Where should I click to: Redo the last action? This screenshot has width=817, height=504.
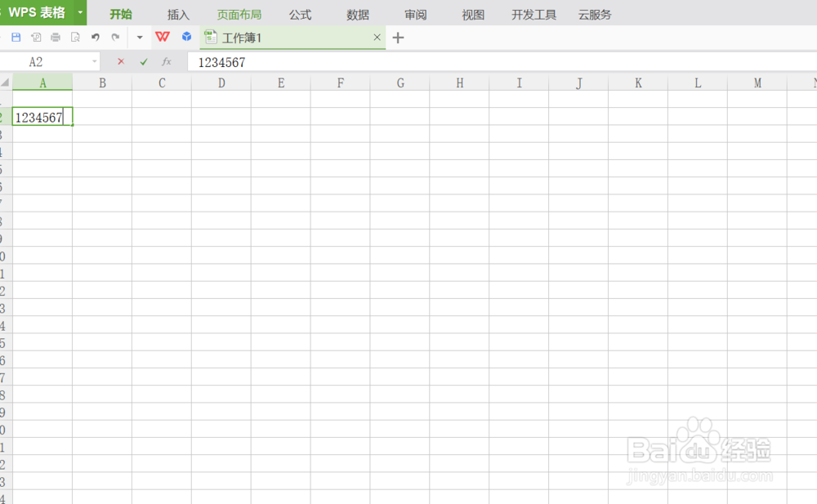pos(115,37)
